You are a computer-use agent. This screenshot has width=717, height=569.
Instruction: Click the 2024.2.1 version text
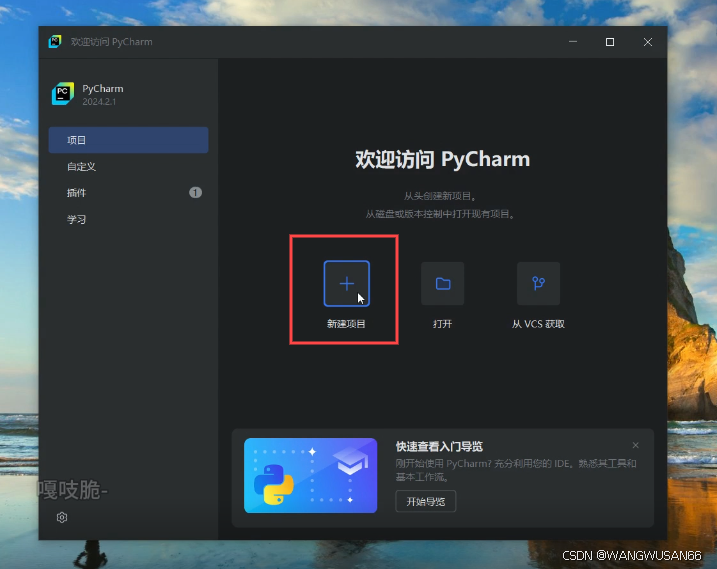[99, 102]
